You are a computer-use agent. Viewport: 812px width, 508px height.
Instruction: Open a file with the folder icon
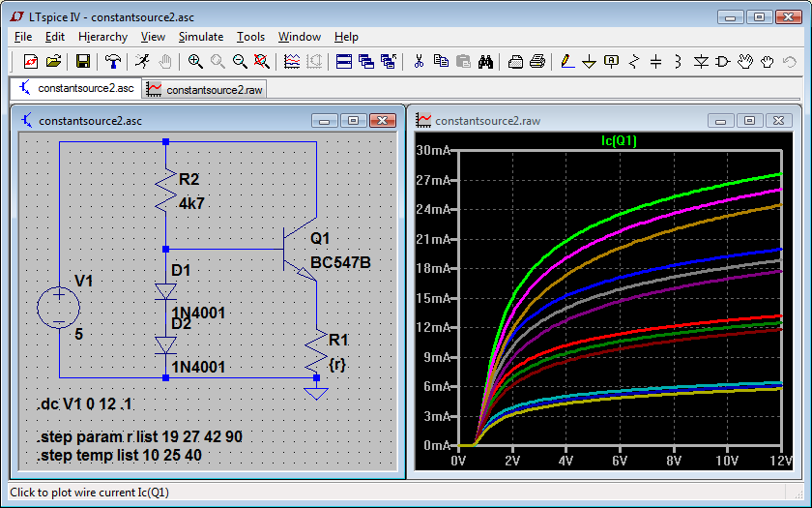tap(53, 62)
